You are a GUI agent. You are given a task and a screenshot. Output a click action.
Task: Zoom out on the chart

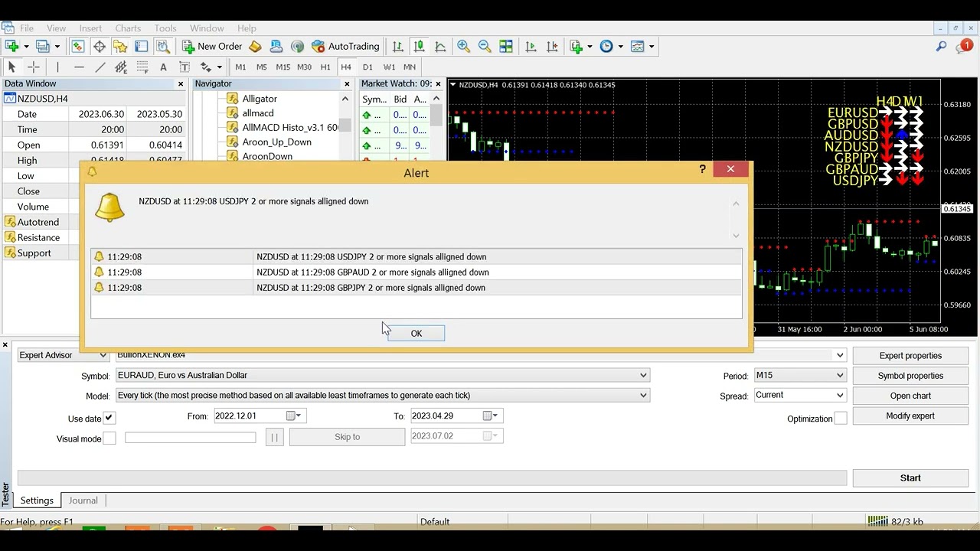coord(485,47)
